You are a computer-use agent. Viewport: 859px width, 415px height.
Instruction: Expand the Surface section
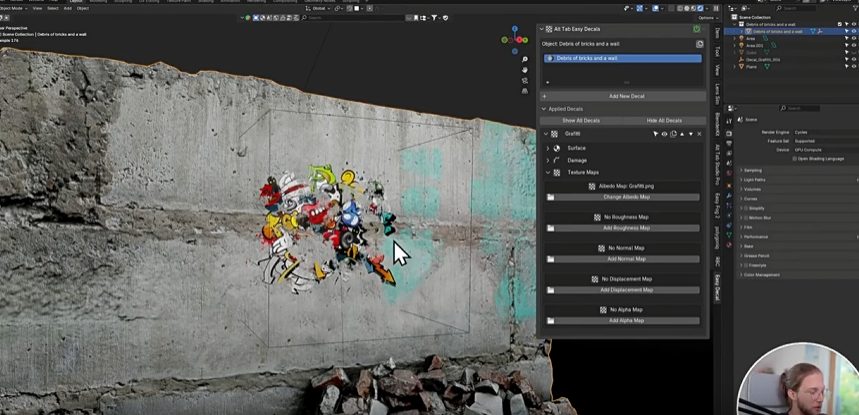click(x=547, y=148)
